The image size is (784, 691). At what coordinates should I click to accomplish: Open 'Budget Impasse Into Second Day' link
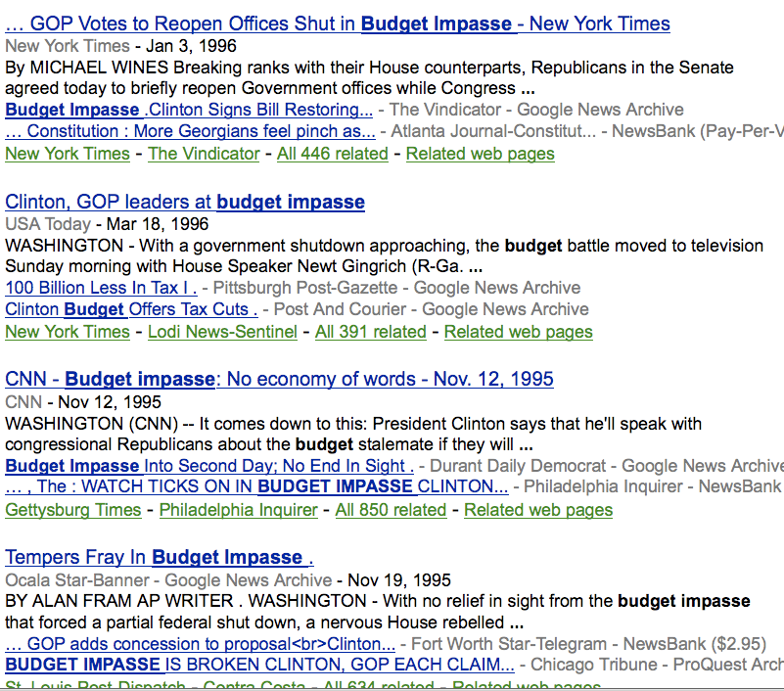(x=209, y=466)
